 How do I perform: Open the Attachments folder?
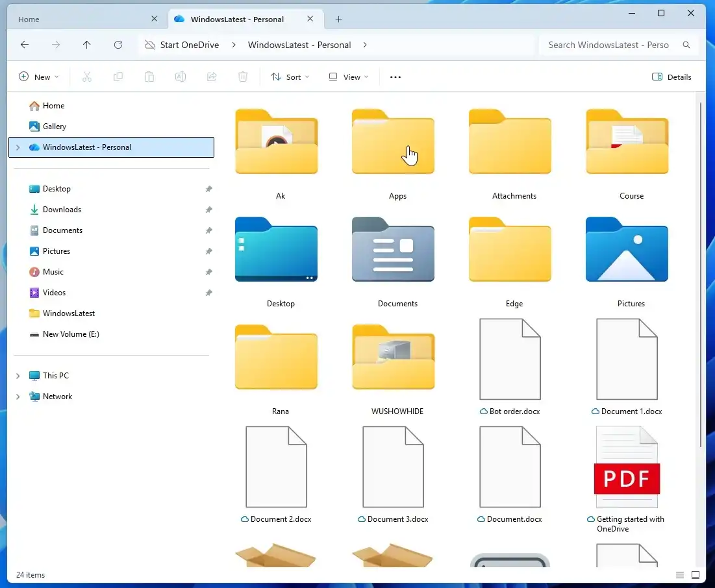click(510, 154)
